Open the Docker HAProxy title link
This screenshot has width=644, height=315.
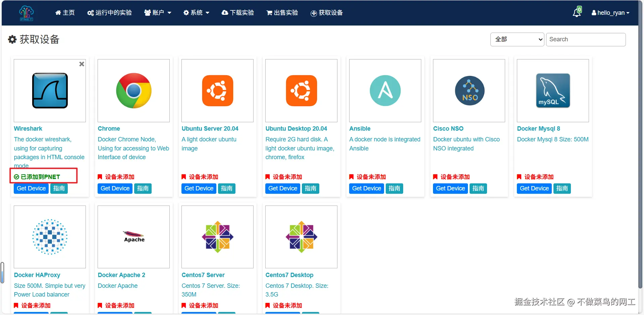(37, 275)
